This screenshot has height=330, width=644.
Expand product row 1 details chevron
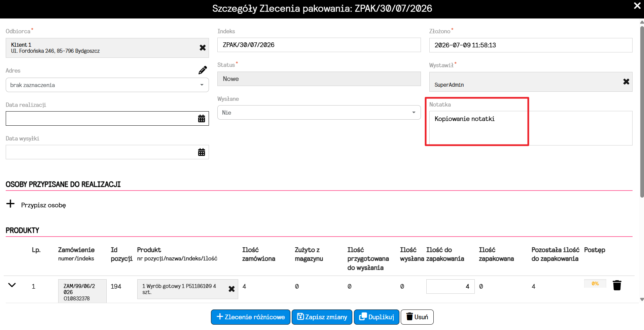point(12,285)
